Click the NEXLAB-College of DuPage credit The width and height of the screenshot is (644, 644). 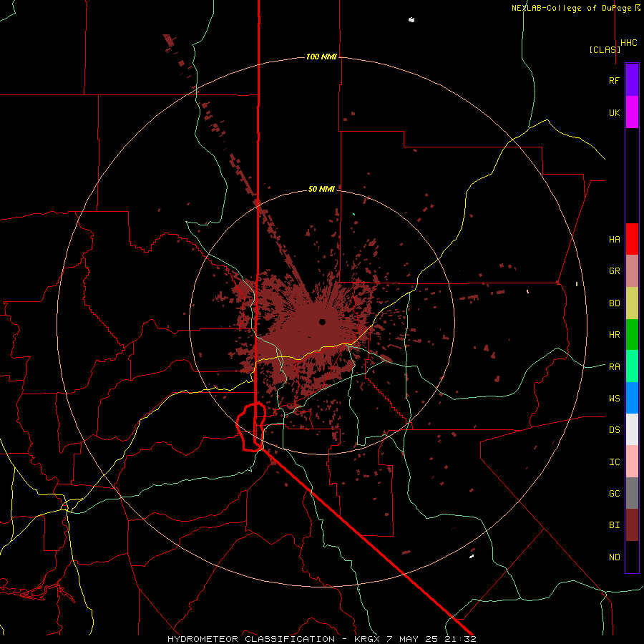click(576, 8)
